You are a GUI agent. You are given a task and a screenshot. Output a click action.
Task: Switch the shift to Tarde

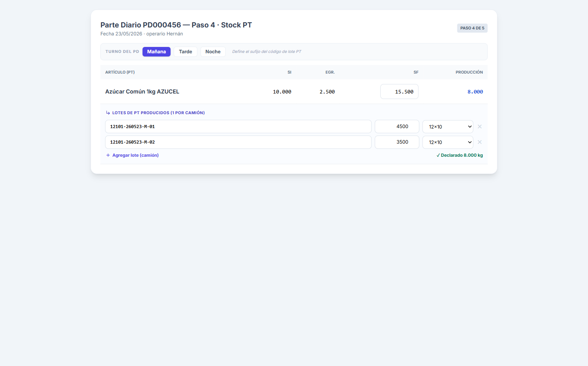coord(186,52)
